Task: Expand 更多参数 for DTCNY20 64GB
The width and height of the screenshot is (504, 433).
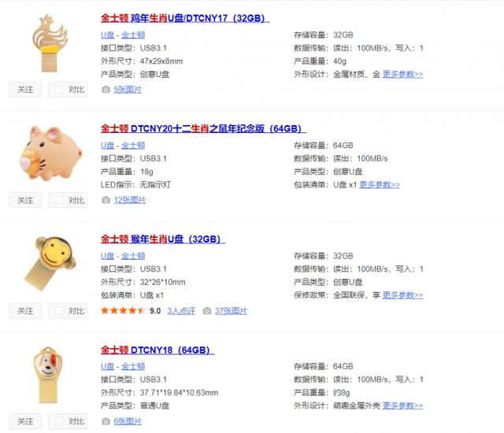Action: [x=380, y=185]
